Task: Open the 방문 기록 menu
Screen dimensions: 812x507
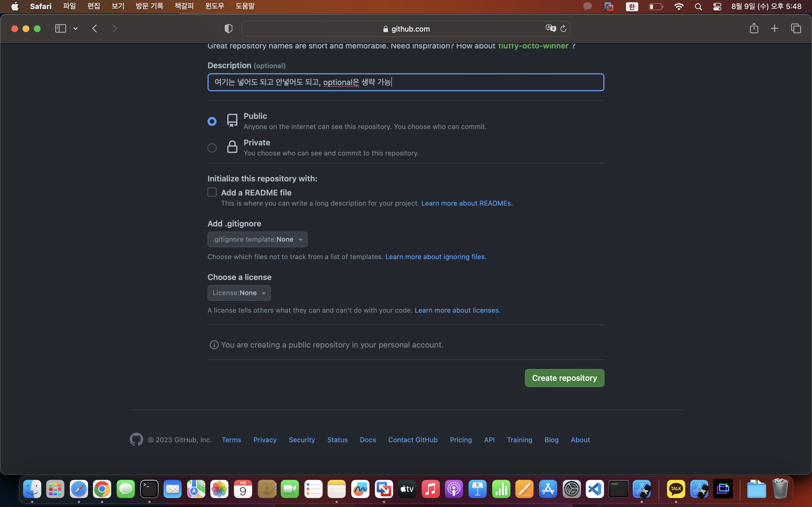Action: tap(149, 6)
